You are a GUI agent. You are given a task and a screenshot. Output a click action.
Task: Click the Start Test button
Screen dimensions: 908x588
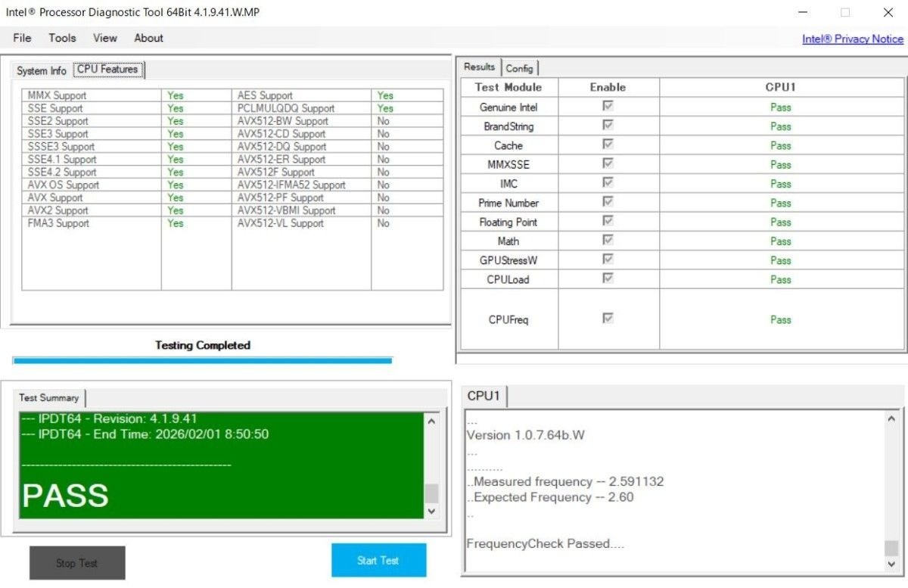(378, 560)
